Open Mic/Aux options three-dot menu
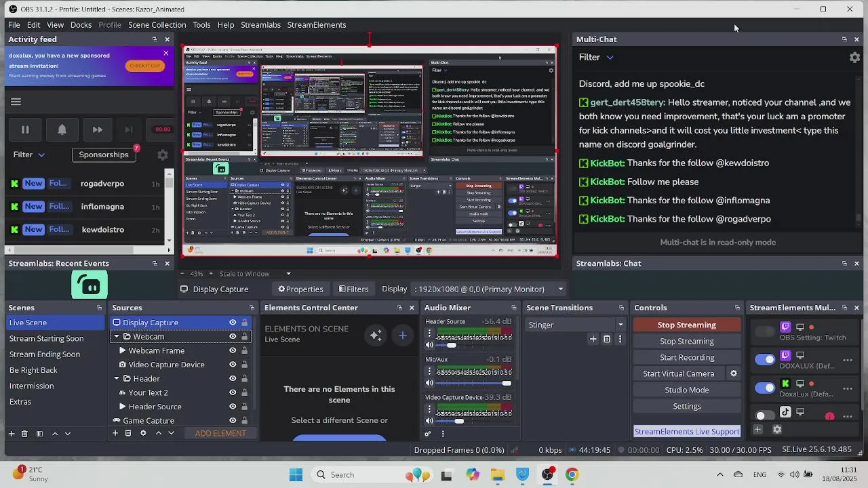The image size is (868, 488). click(x=429, y=371)
